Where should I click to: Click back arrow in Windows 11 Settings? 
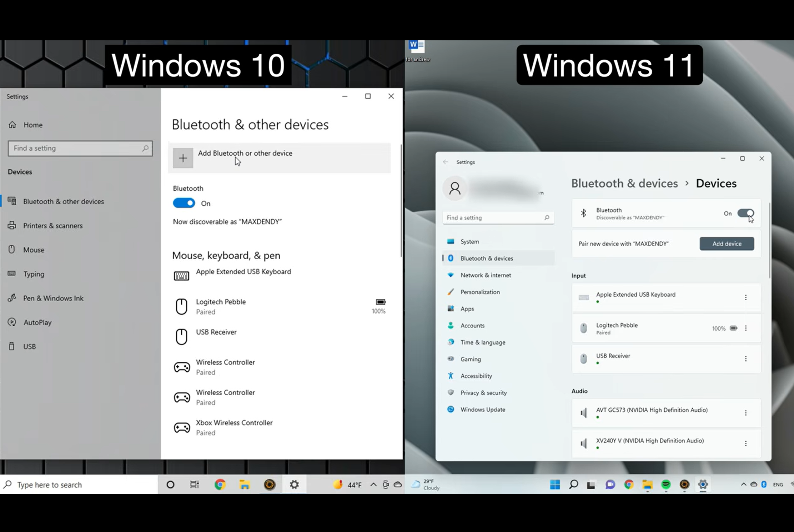(x=446, y=162)
